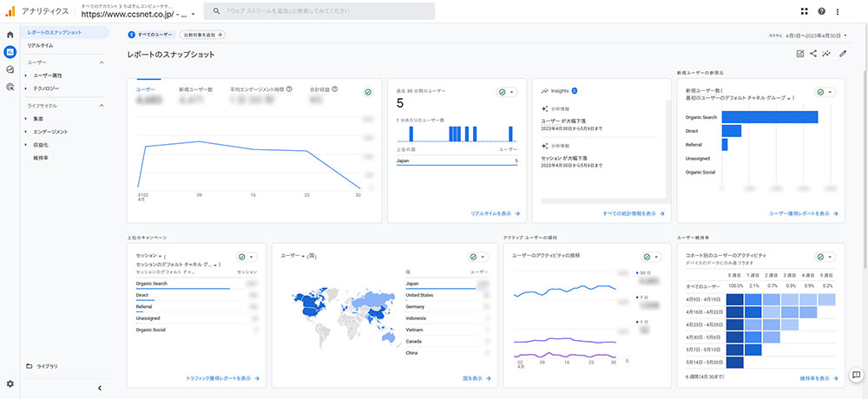Switch to the 合計収益 metric tab
Image resolution: width=868 pixels, height=399 pixels.
point(324,95)
